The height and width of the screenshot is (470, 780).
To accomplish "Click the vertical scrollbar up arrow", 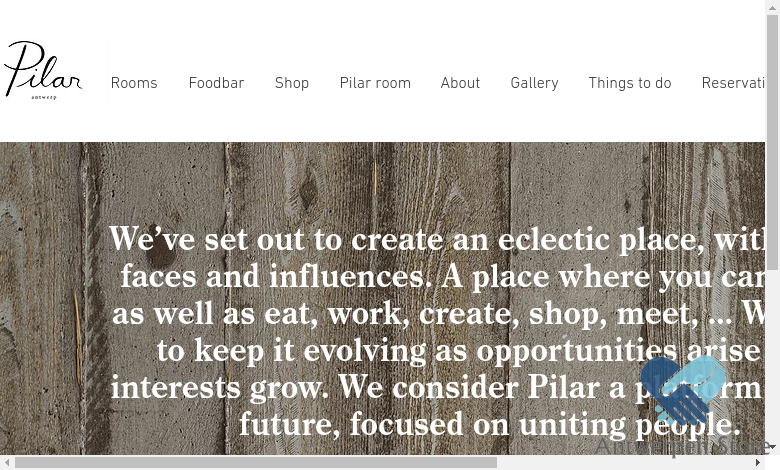I will [773, 7].
